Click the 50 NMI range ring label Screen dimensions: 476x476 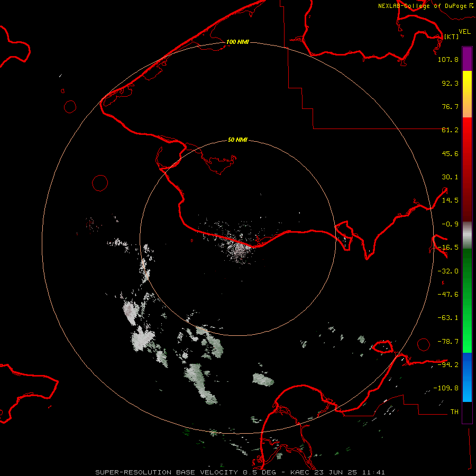237,140
